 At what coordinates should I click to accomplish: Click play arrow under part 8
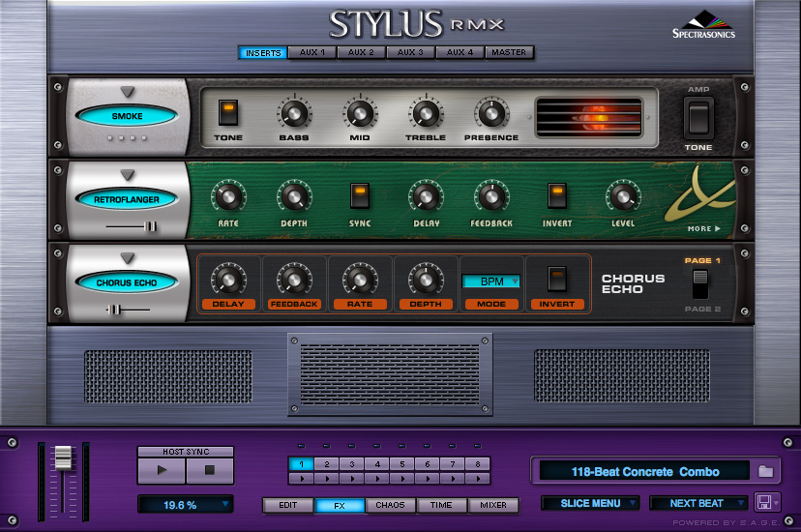click(478, 479)
